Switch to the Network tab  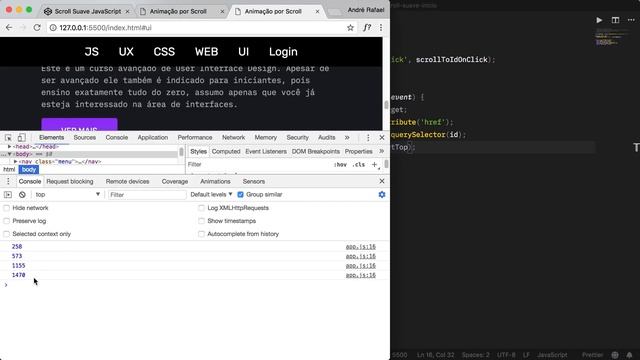coord(233,138)
